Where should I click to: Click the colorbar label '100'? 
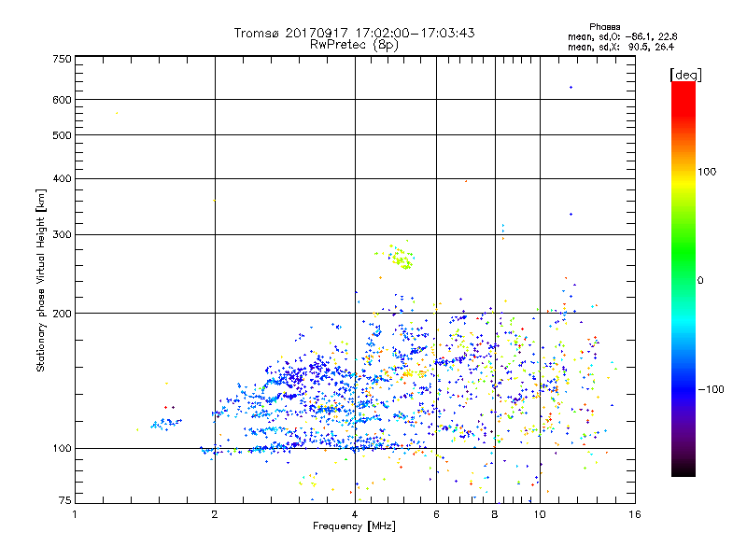707,172
